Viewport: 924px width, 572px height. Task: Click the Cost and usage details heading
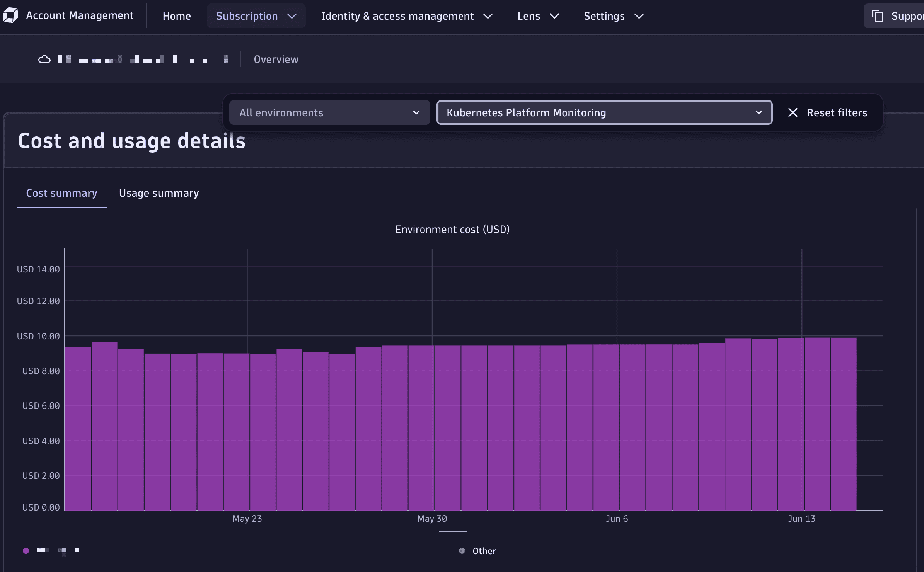coord(131,141)
